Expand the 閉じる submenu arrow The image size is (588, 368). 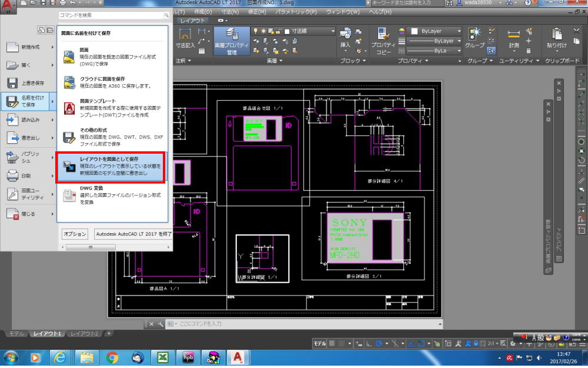52,214
